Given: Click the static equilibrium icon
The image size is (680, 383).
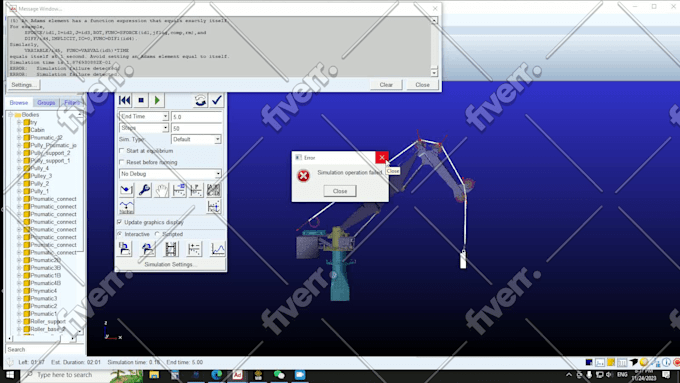Looking at the screenshot, I should pos(127,190).
